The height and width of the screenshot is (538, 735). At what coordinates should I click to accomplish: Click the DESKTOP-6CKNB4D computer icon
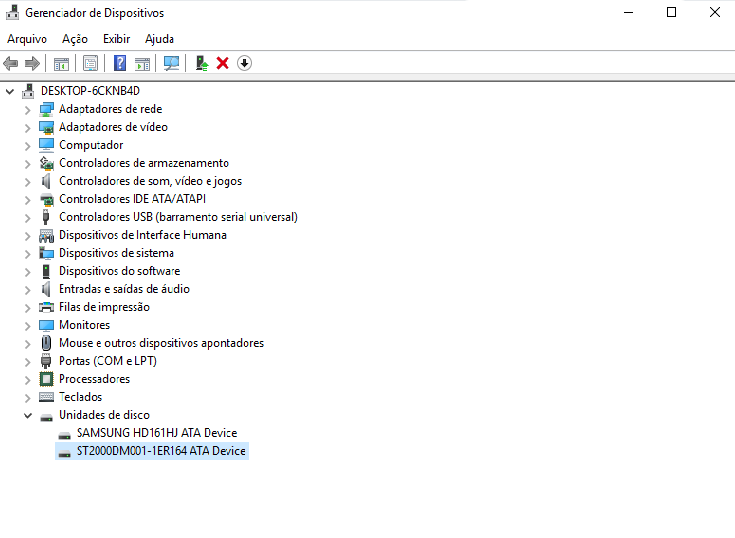pos(28,91)
